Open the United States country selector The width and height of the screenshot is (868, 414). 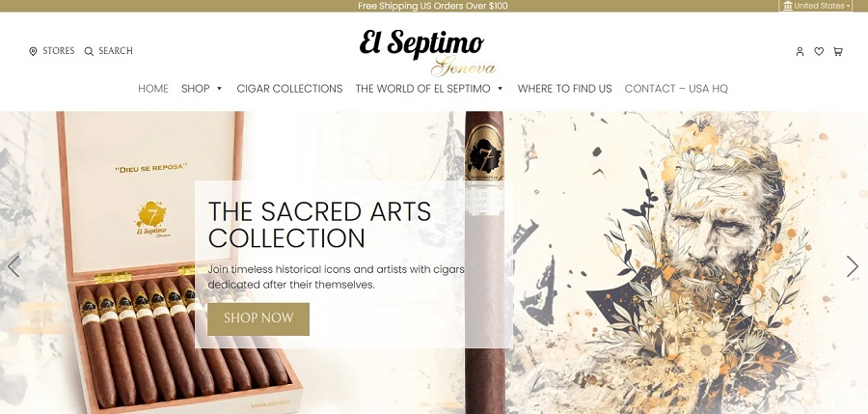[815, 6]
